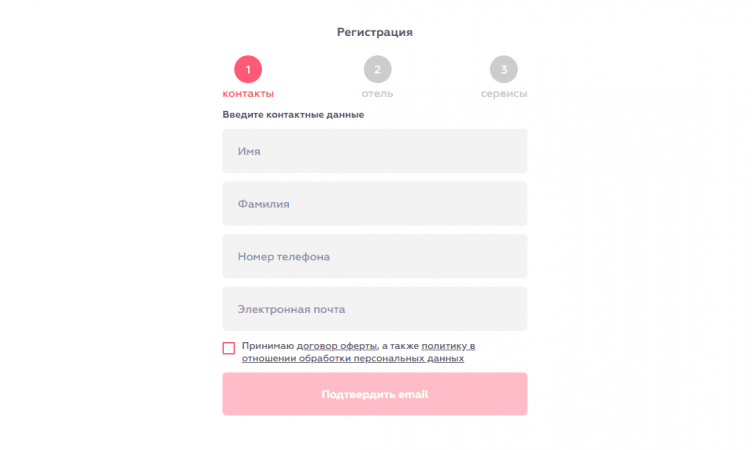Click into the 'Фамилия' field
This screenshot has height=450, width=752.
pyautogui.click(x=374, y=204)
